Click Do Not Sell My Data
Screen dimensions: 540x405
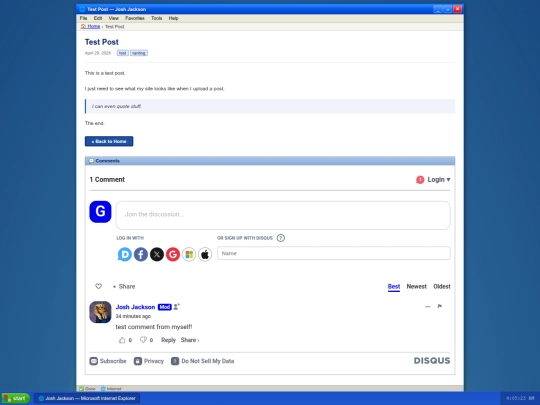tap(202, 361)
